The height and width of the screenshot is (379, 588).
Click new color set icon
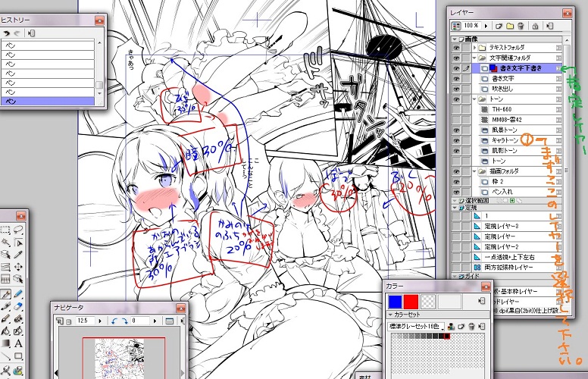[461, 327]
